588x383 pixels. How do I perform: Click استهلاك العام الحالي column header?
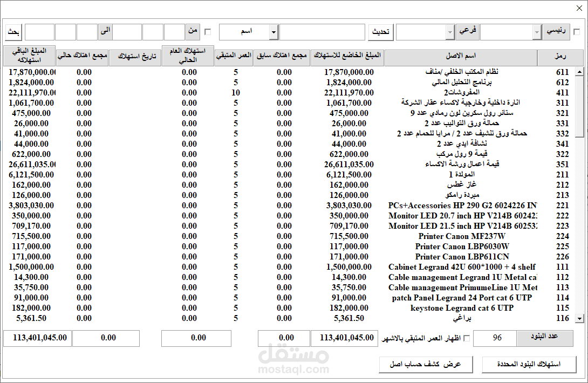click(x=188, y=56)
